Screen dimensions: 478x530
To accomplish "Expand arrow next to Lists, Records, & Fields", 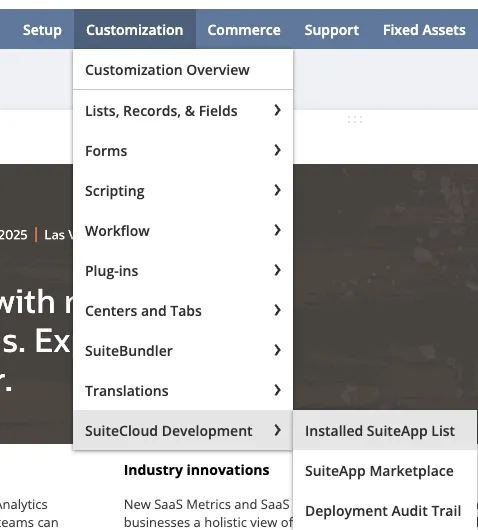I will click(x=278, y=110).
